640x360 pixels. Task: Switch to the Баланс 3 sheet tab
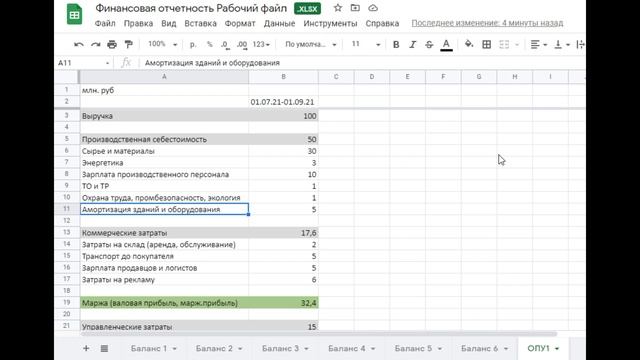pos(280,349)
